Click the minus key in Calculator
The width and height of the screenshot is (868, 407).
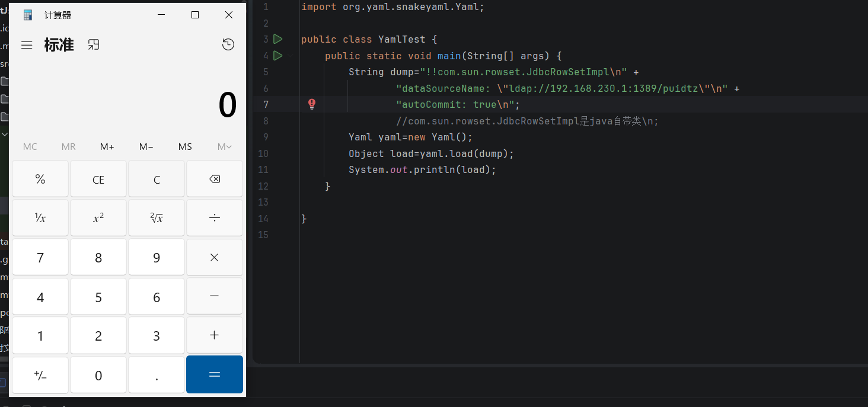click(x=215, y=296)
